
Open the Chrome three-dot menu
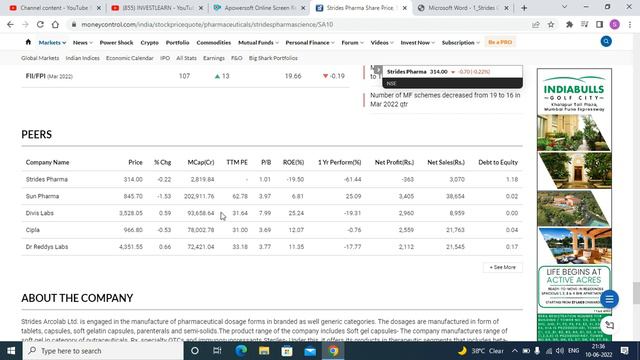pyautogui.click(x=630, y=24)
